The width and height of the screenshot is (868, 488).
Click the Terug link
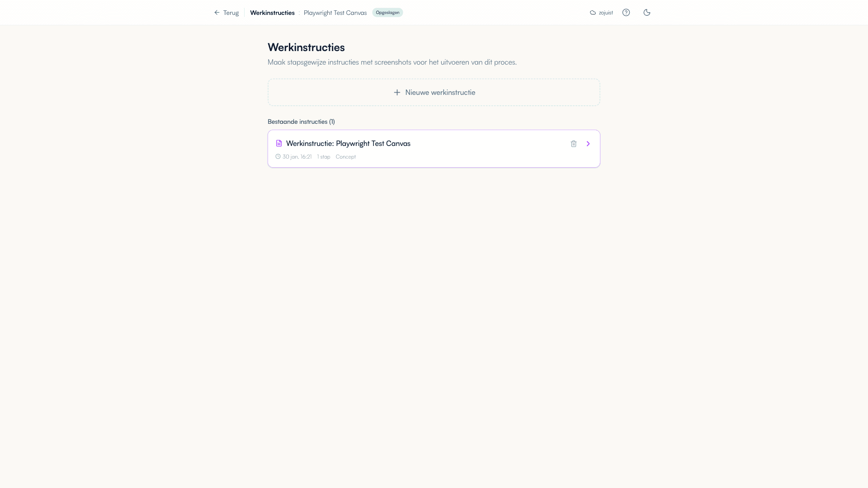(x=231, y=13)
